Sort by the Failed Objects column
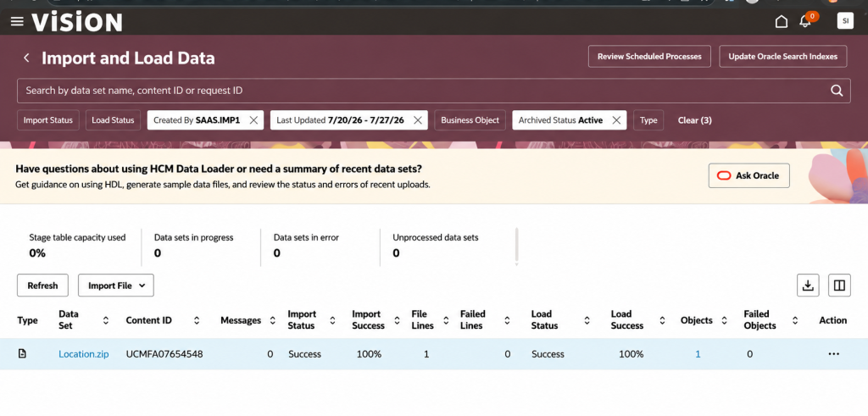Image resolution: width=868 pixels, height=416 pixels. [795, 320]
